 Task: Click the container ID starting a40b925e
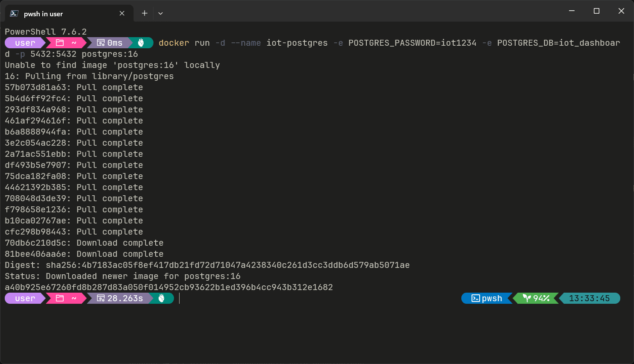point(169,287)
